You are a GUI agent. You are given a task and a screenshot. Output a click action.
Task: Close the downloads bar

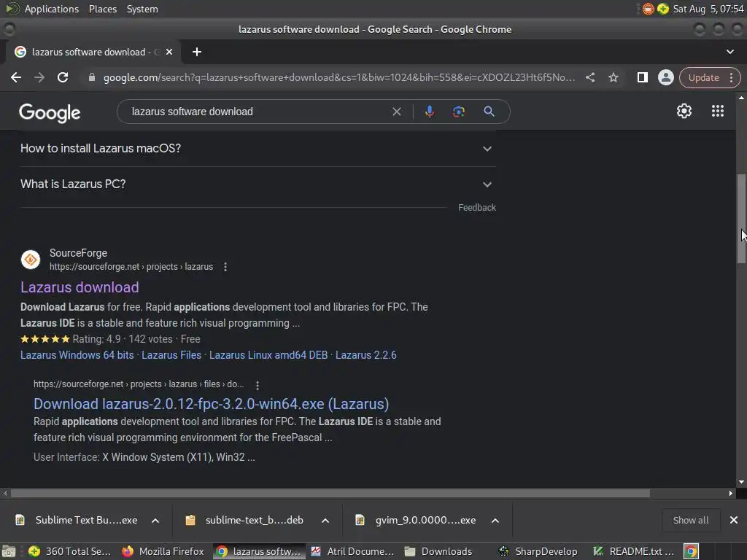(x=734, y=520)
